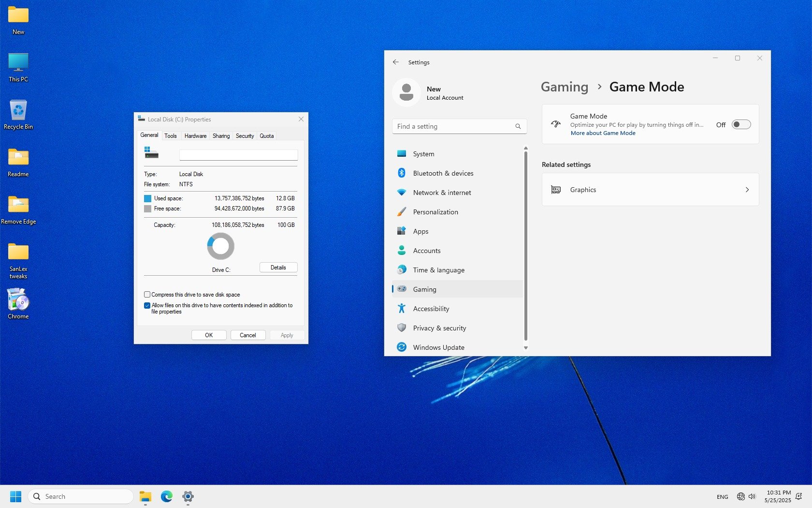Open the Recycle Bin desktop icon

point(18,111)
